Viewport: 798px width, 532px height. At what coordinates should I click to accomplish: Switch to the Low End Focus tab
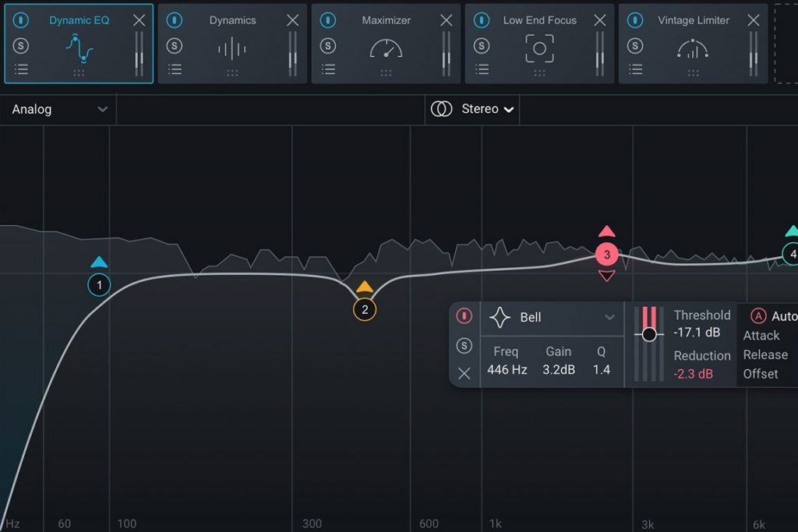pos(540,44)
